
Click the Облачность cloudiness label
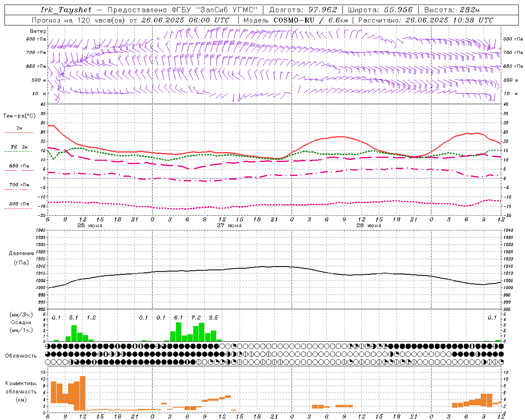21,356
